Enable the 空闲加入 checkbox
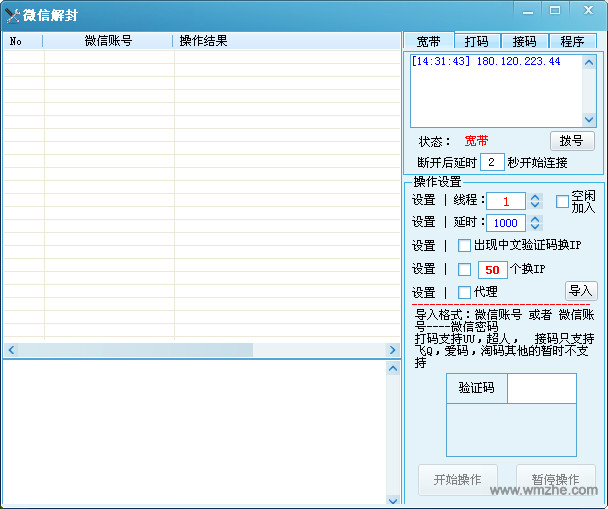 [562, 201]
